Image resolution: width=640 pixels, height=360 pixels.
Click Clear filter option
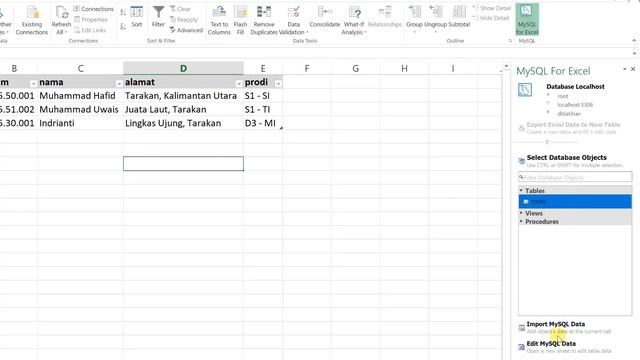point(180,9)
